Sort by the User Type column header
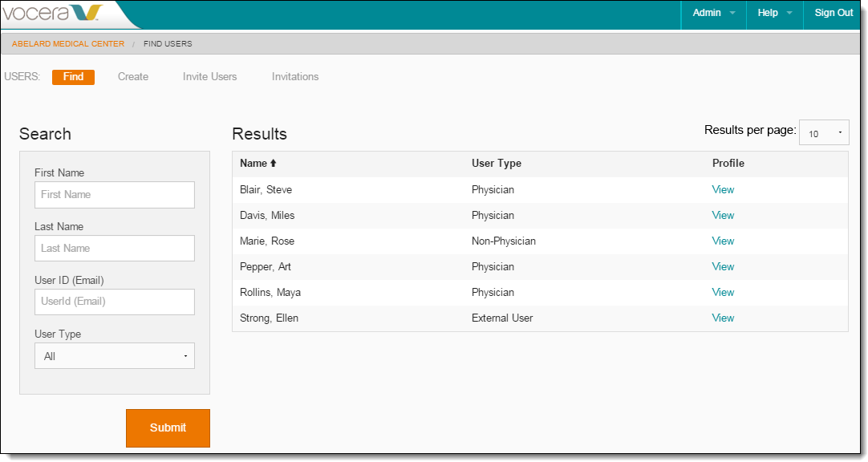 [x=497, y=164]
